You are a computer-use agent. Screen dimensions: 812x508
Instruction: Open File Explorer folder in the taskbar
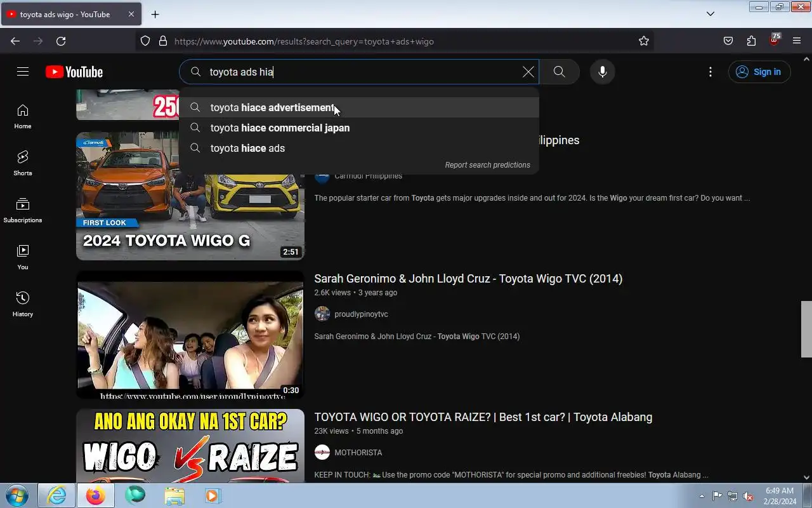pyautogui.click(x=174, y=495)
